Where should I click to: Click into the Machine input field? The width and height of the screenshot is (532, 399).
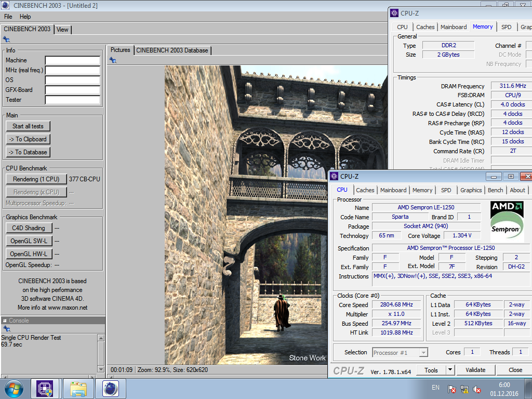click(x=73, y=60)
